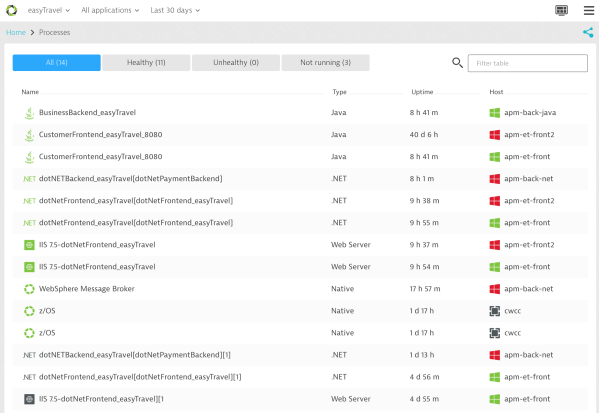Sort the table by Uptime column

point(422,92)
